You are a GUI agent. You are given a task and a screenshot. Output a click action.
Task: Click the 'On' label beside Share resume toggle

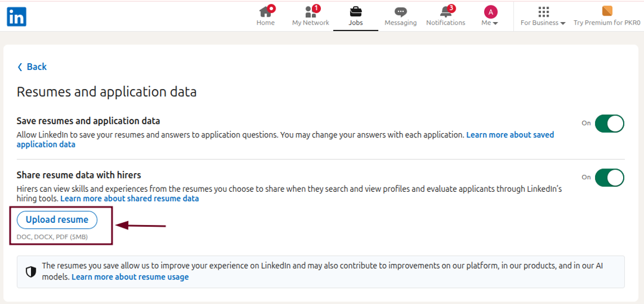(586, 177)
